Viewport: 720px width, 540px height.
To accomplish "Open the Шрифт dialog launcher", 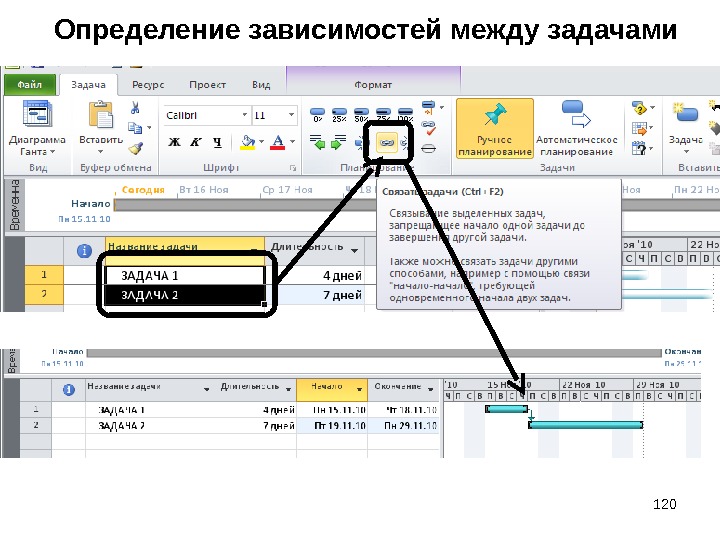I will point(292,169).
